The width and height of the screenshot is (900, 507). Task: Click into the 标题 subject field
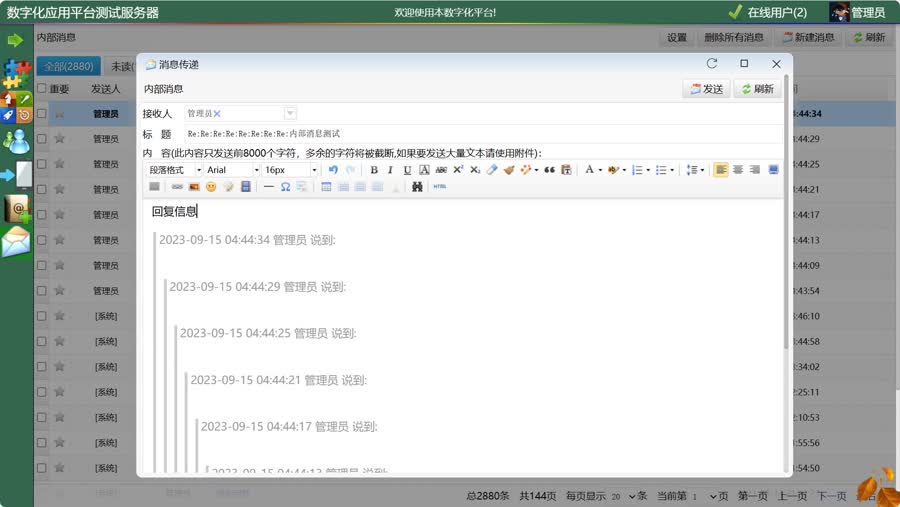[480, 134]
